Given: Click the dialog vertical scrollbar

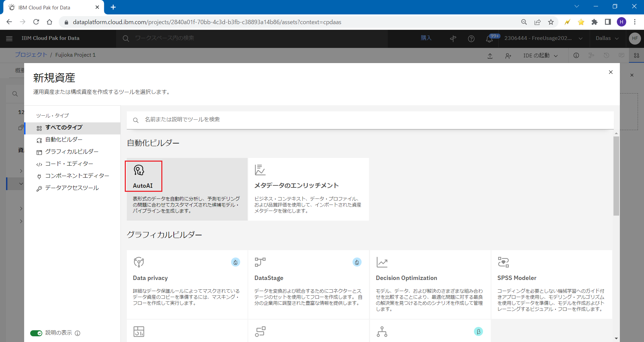Looking at the screenshot, I should click(x=616, y=176).
